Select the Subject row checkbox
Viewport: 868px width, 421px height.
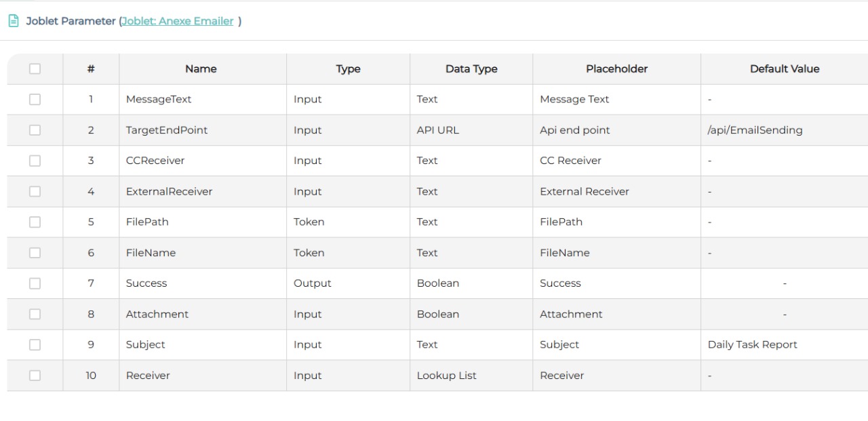35,344
